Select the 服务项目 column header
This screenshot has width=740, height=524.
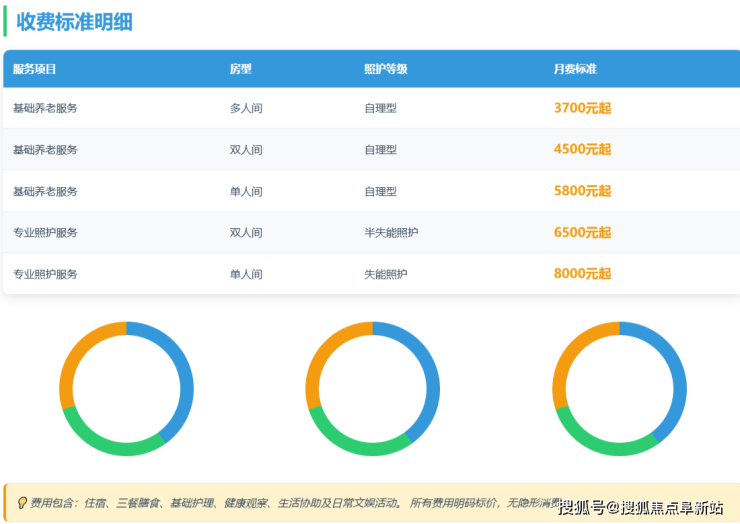(x=35, y=69)
